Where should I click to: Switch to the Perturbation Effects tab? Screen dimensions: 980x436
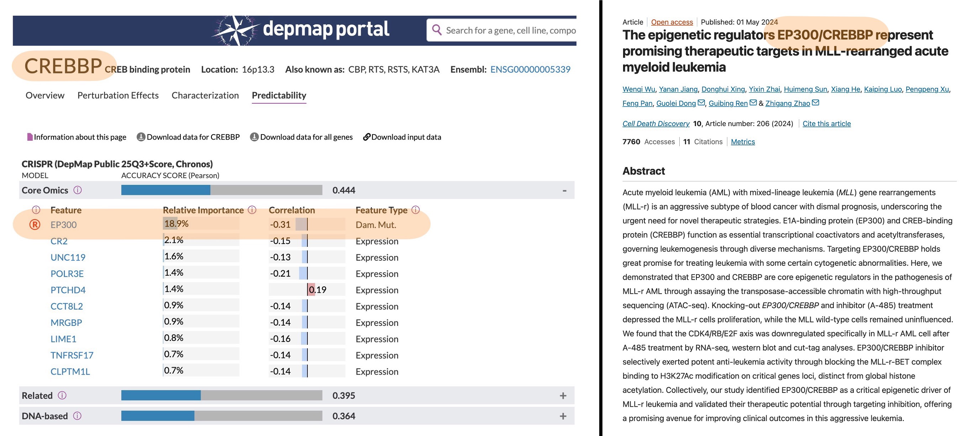[118, 95]
